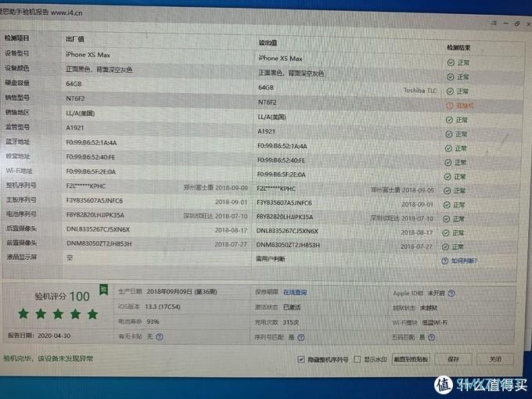Image resolution: width=532 pixels, height=399 pixels.
Task: Click the 前置摄像头 row's 正常 check icon
Action: [x=445, y=246]
